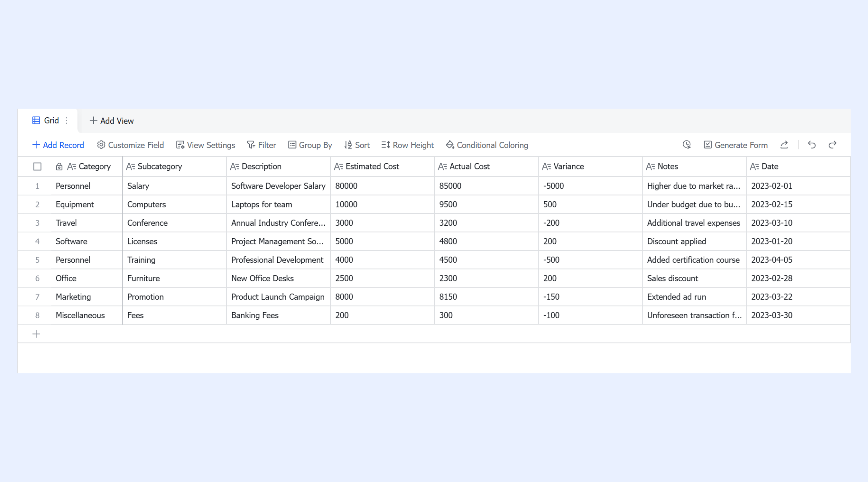Select notes cell 'Added certification course'
This screenshot has width=868, height=482.
(694, 260)
